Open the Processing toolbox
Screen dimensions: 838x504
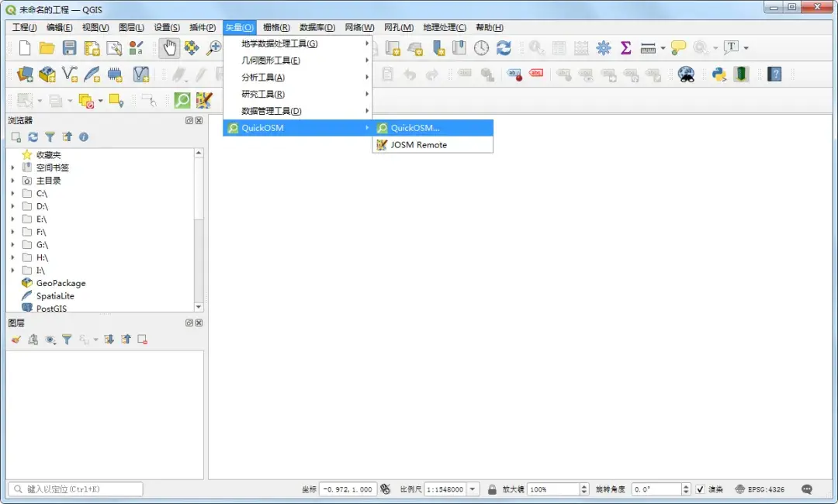pyautogui.click(x=603, y=47)
